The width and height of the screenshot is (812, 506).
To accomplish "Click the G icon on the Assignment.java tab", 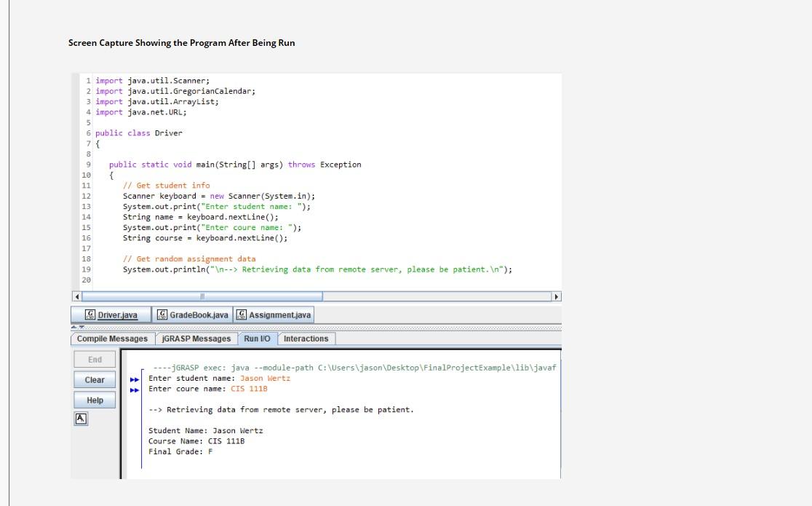I will 240,315.
